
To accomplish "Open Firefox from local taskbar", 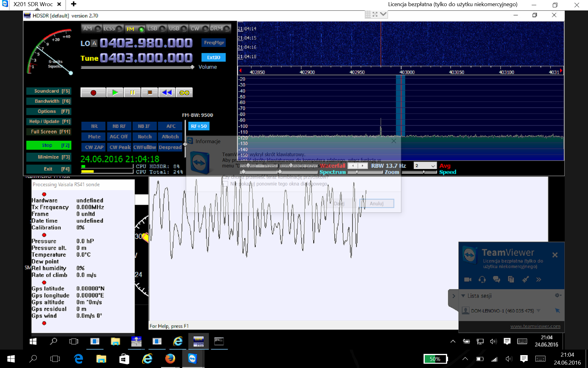I will [x=170, y=358].
